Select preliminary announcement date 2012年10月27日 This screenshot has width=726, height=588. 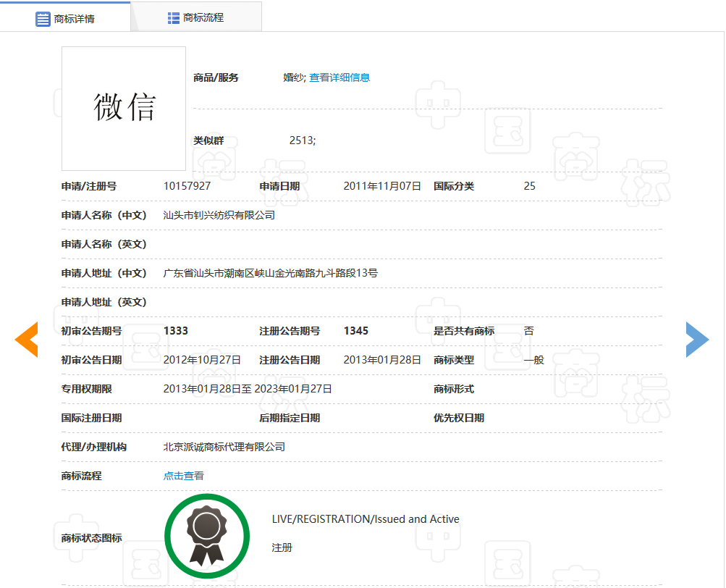pos(202,360)
